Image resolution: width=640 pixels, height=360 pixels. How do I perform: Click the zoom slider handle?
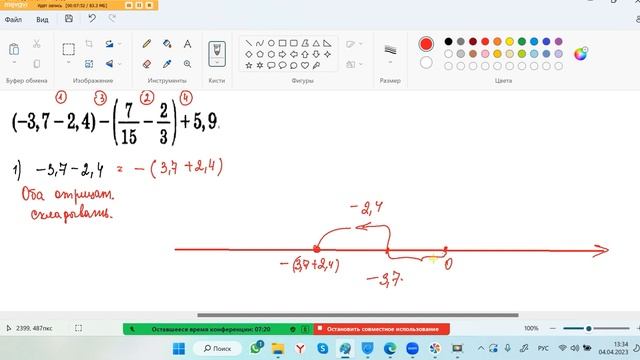(589, 328)
